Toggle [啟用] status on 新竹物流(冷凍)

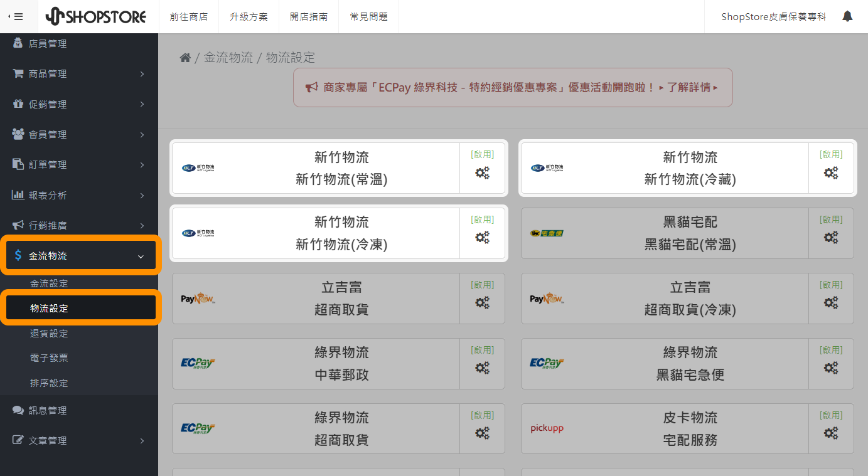coord(482,219)
